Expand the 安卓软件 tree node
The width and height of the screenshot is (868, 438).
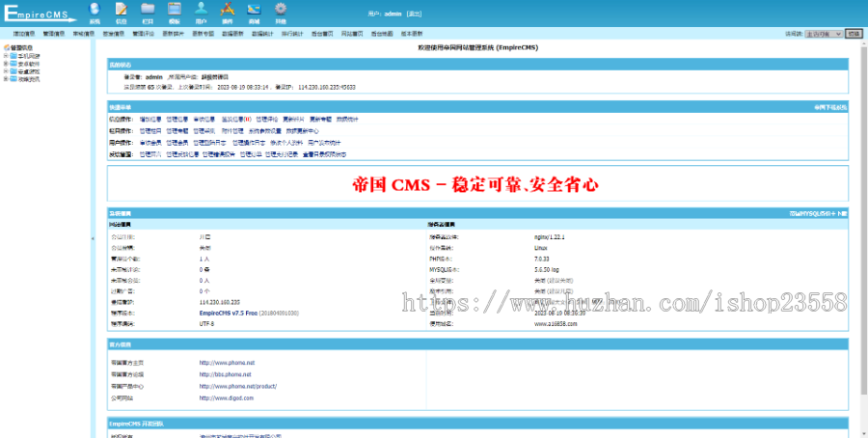6,63
